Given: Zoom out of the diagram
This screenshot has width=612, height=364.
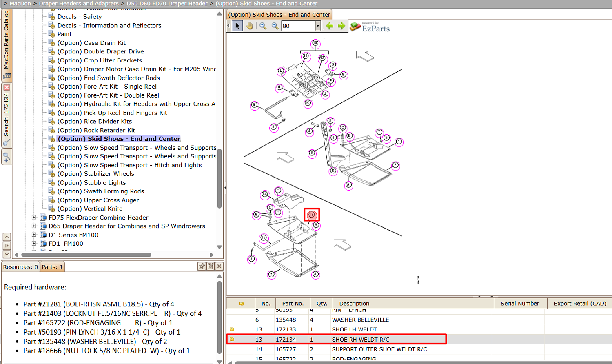Looking at the screenshot, I should coord(275,26).
